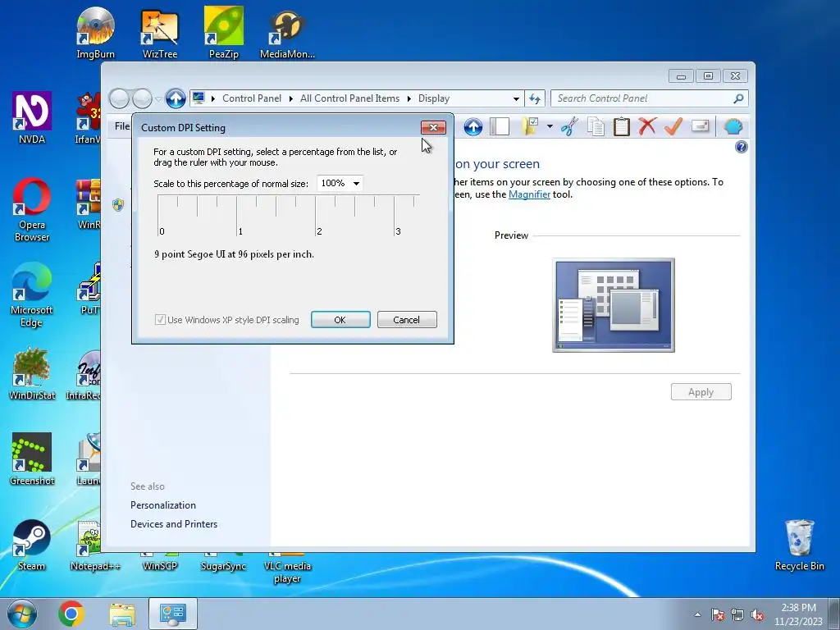Maximize the Display control panel window
The height and width of the screenshot is (630, 840).
tap(708, 76)
